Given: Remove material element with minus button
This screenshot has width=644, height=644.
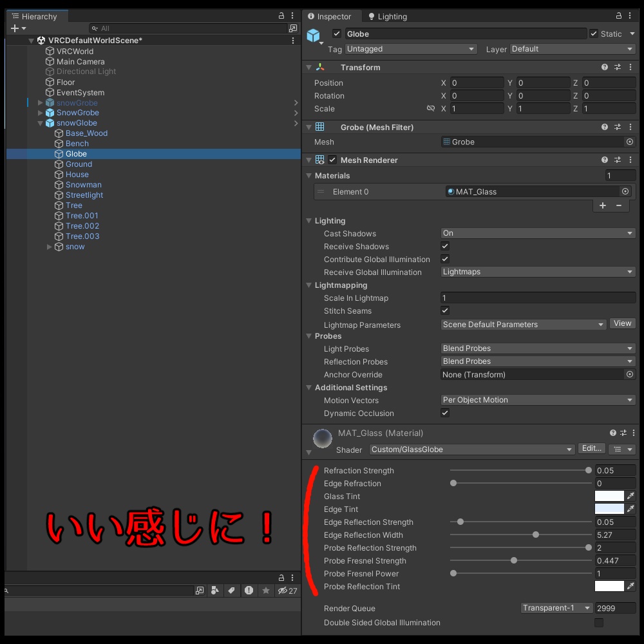Looking at the screenshot, I should [x=619, y=205].
